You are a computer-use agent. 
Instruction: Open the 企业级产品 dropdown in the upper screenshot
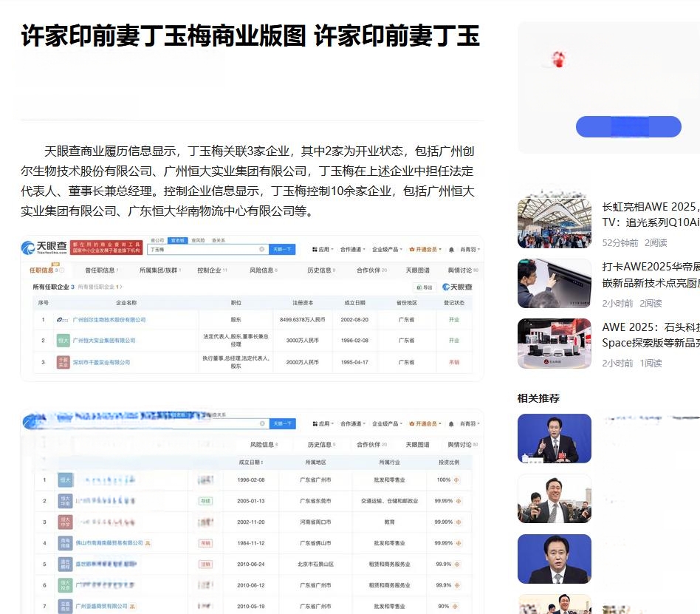387,249
